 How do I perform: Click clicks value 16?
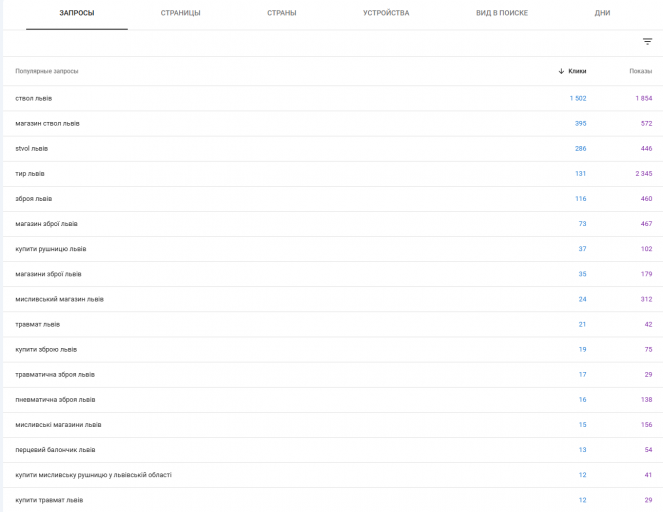pos(582,400)
